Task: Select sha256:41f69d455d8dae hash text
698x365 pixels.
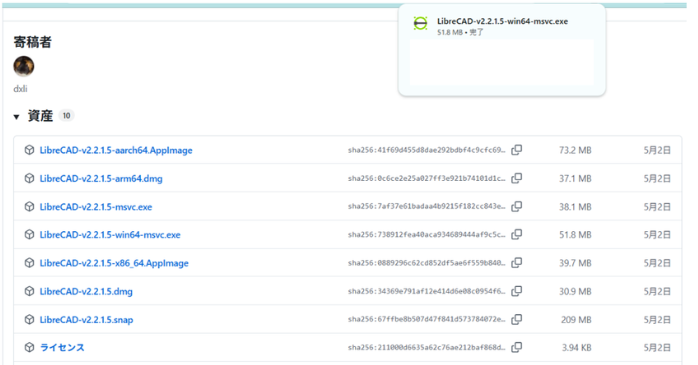Action: (426, 150)
